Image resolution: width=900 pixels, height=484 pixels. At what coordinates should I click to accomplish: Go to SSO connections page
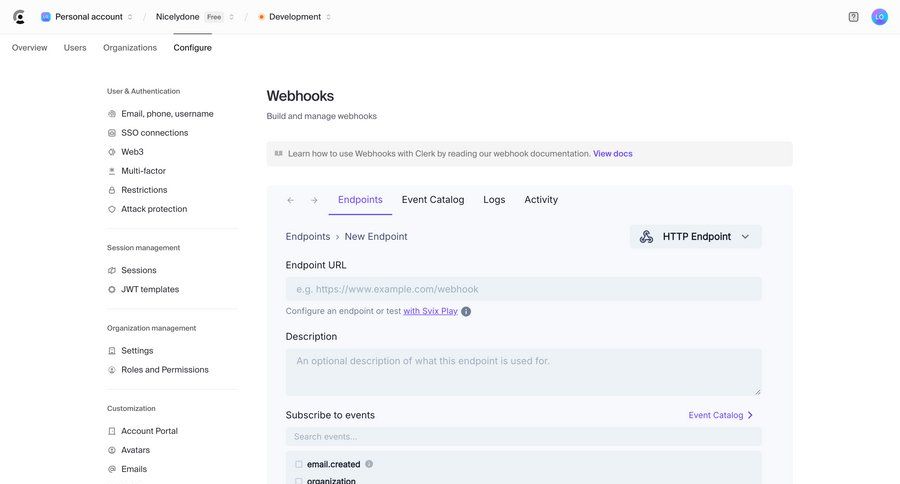154,133
